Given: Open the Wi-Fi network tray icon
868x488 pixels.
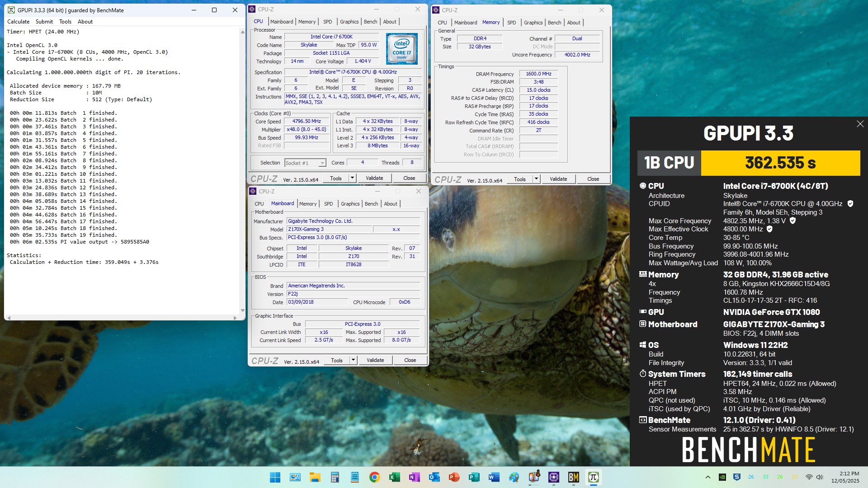Looking at the screenshot, I should point(809,477).
